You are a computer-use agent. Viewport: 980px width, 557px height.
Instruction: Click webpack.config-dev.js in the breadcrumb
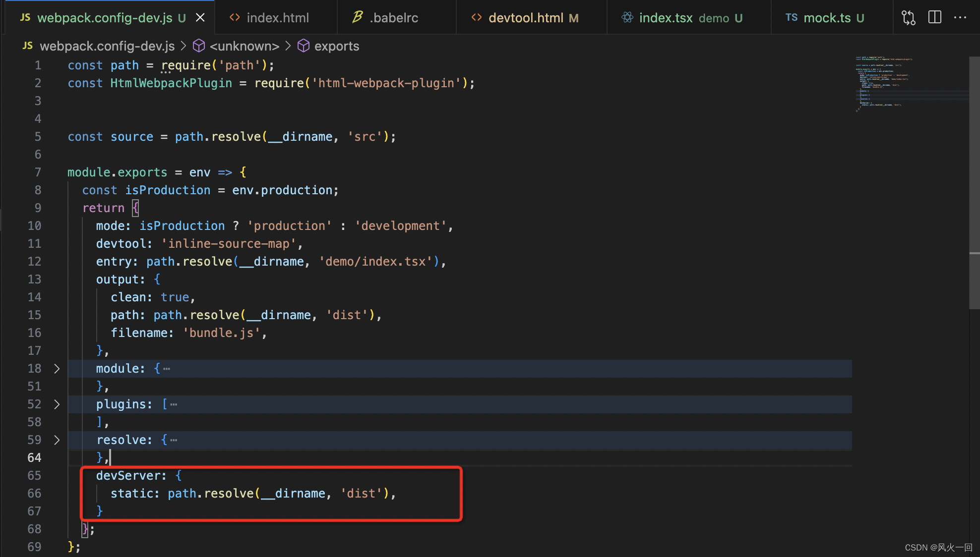107,46
